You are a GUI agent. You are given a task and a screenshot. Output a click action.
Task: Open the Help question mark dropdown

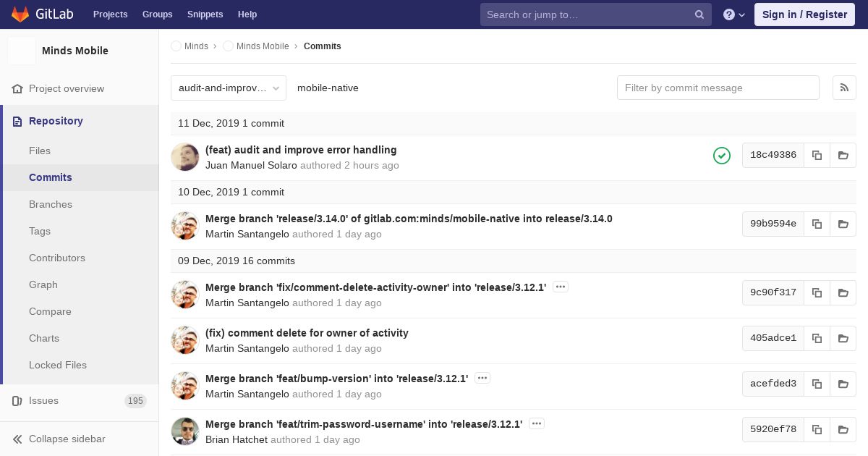tap(734, 14)
